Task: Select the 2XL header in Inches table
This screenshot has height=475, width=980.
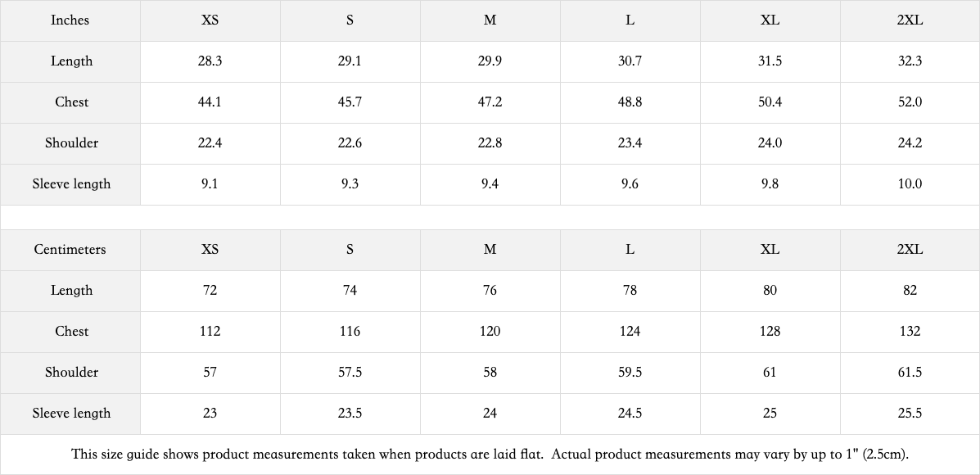Action: 910,20
